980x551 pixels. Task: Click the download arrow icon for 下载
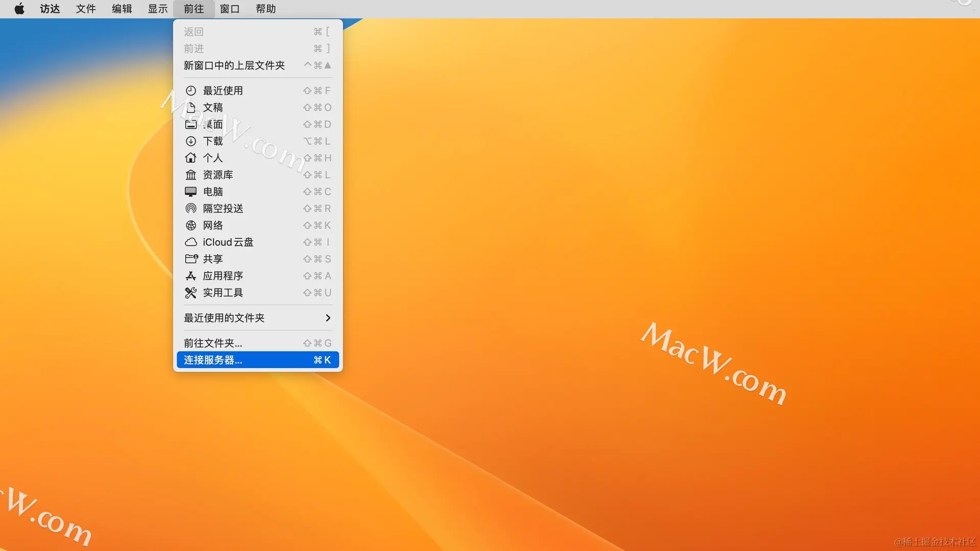(191, 141)
